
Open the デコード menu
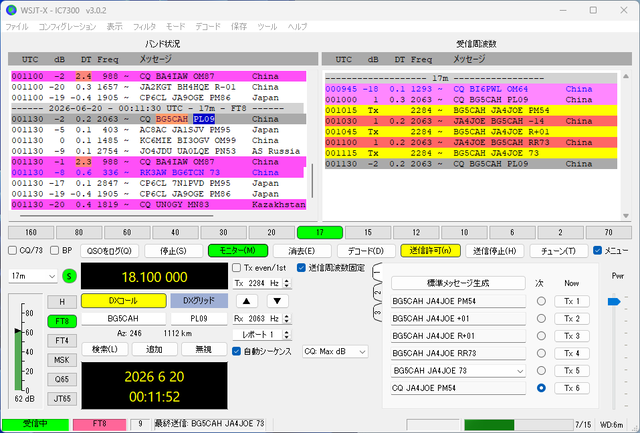pos(208,27)
